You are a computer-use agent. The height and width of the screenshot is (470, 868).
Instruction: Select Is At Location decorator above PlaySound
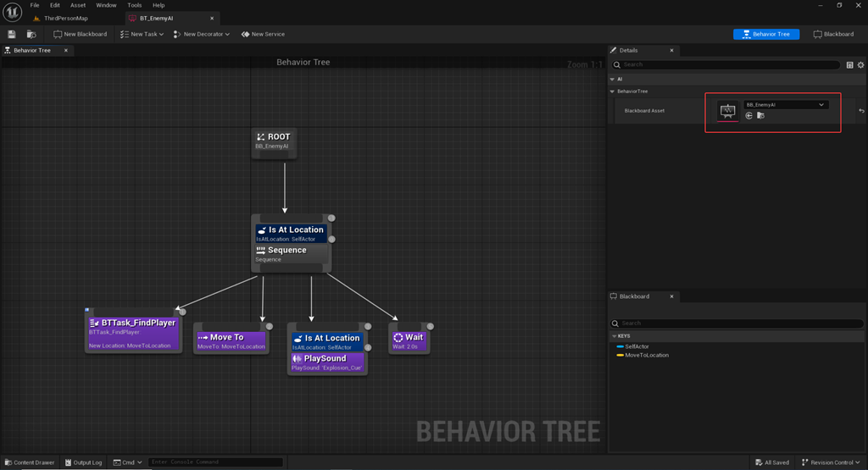[x=327, y=342]
